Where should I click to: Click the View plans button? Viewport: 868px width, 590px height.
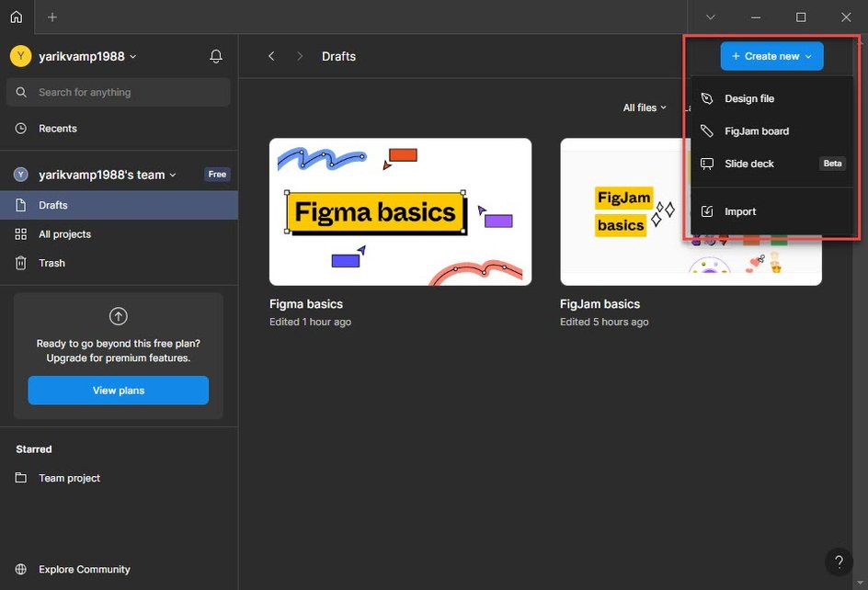click(x=119, y=391)
